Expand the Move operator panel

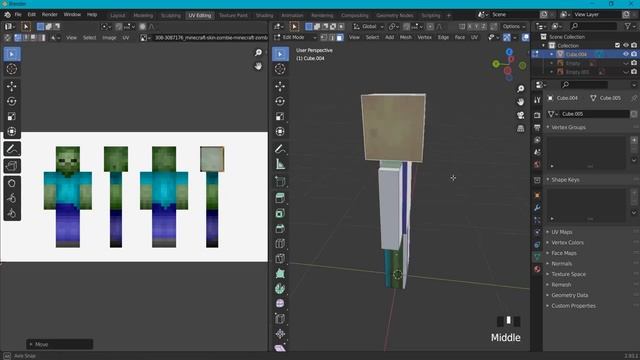[60, 344]
